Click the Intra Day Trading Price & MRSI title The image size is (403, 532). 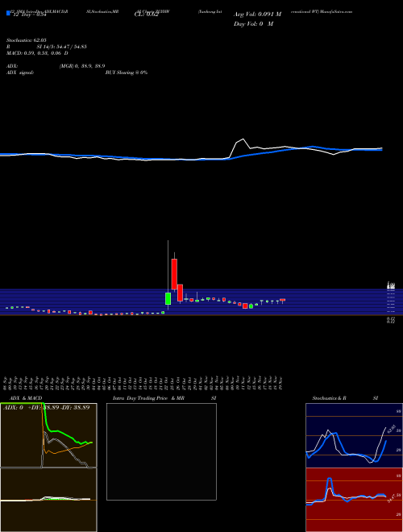point(164,398)
